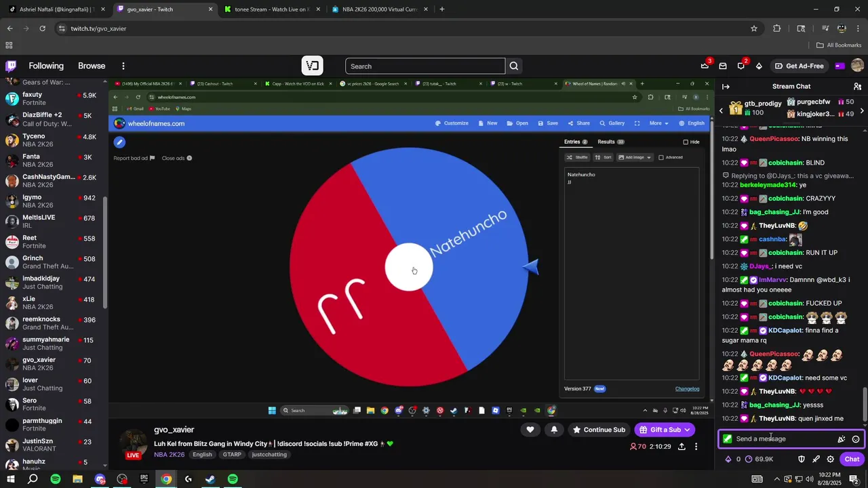The width and height of the screenshot is (868, 488).
Task: Open the channel three-dot options menu
Action: pos(696,447)
